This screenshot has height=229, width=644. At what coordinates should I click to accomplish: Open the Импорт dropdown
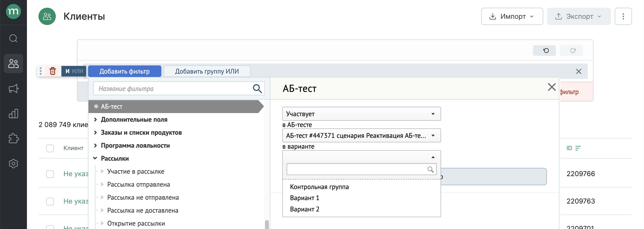512,16
